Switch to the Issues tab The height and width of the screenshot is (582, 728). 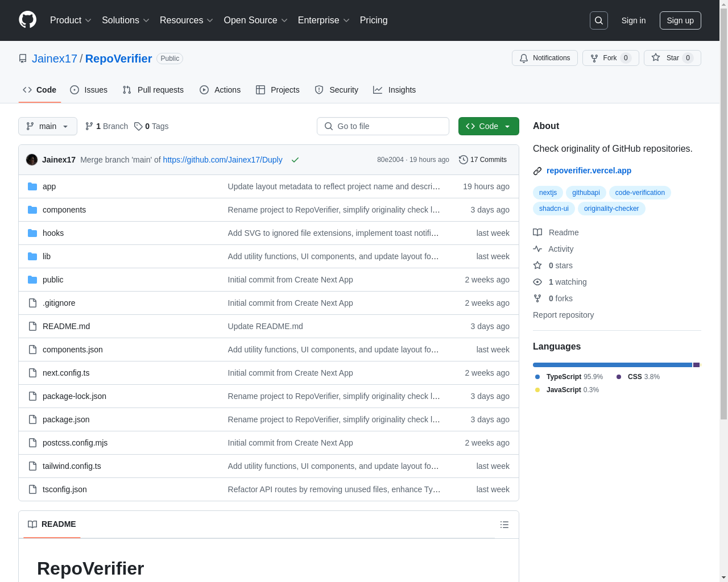(x=89, y=90)
